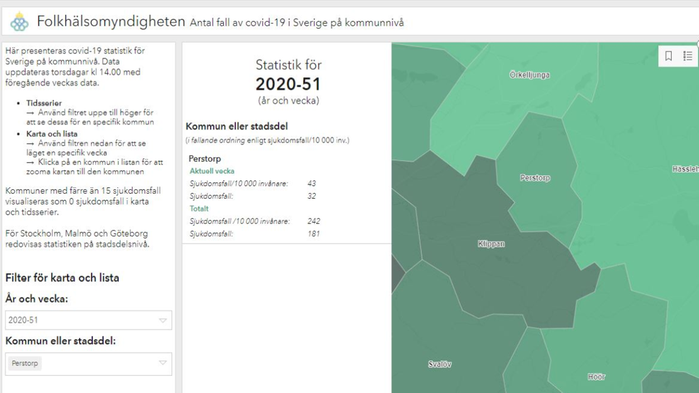Click the Klippan municipality on the map
The width and height of the screenshot is (699, 393).
(x=491, y=244)
